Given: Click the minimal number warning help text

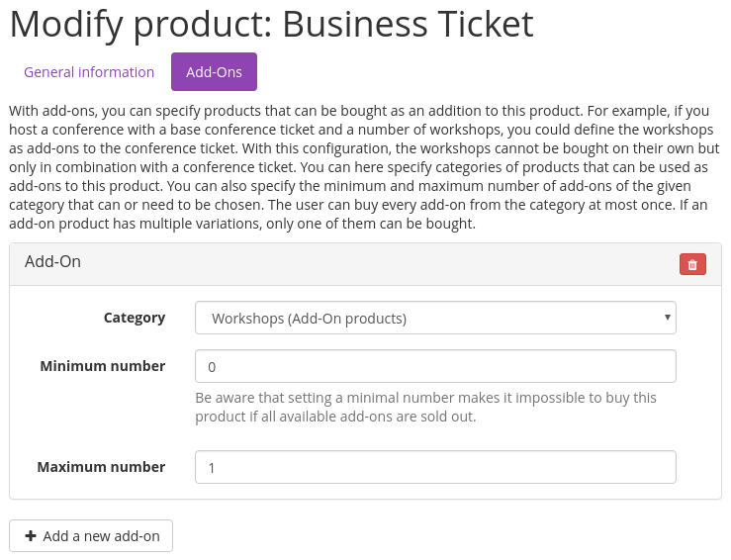Looking at the screenshot, I should tap(425, 407).
